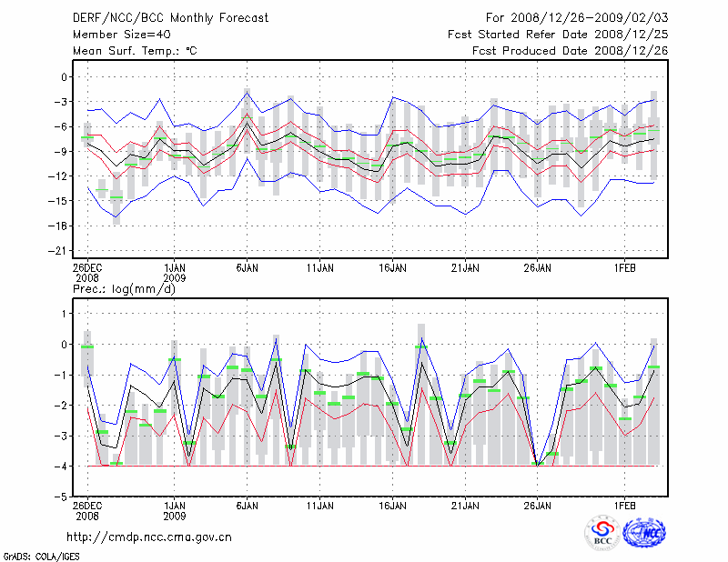Click 1FEB on the temperature chart axis
This screenshot has width=728, height=562.
click(624, 268)
